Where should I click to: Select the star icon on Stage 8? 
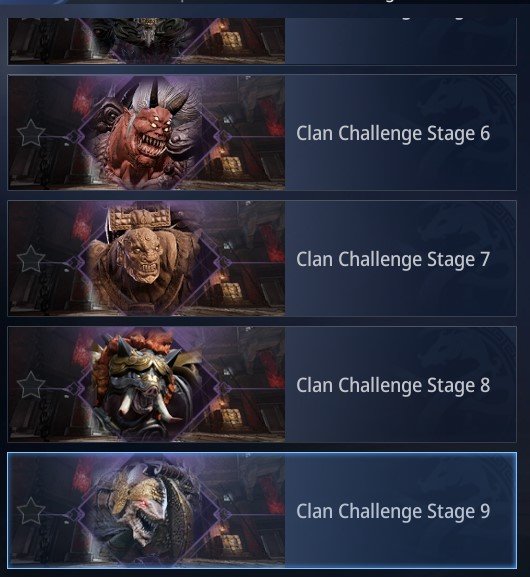click(31, 385)
